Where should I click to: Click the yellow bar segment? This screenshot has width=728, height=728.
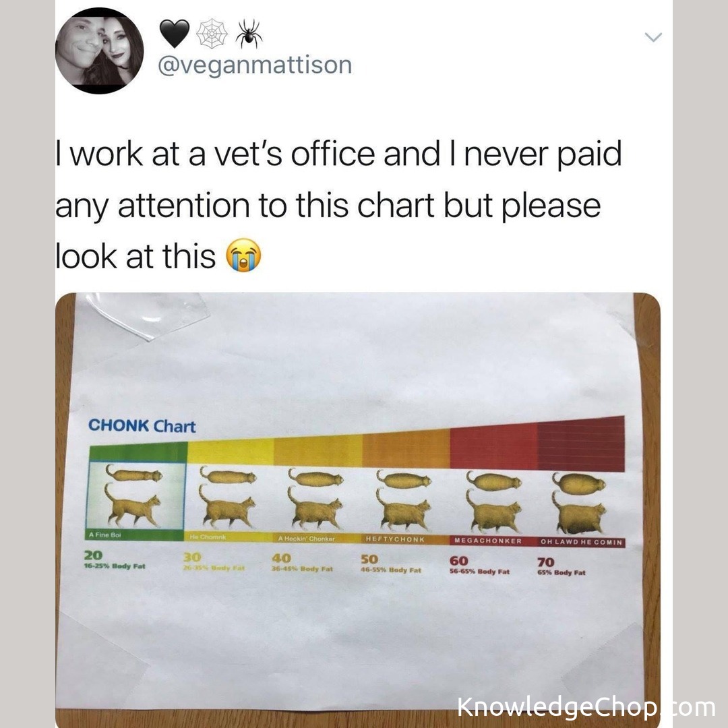(x=231, y=452)
